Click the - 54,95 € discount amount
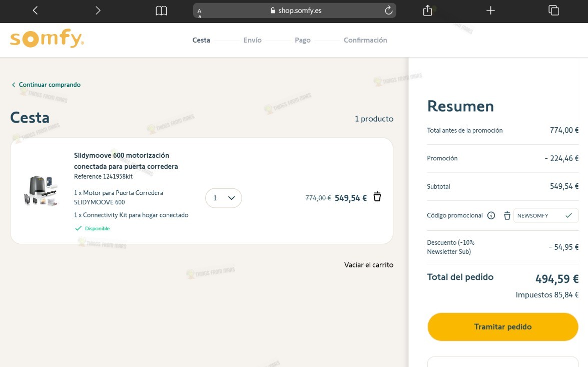 (563, 247)
